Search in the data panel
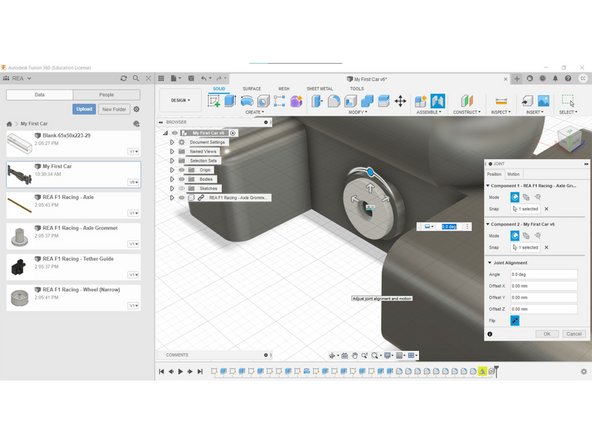This screenshot has height=444, width=592. [x=136, y=78]
